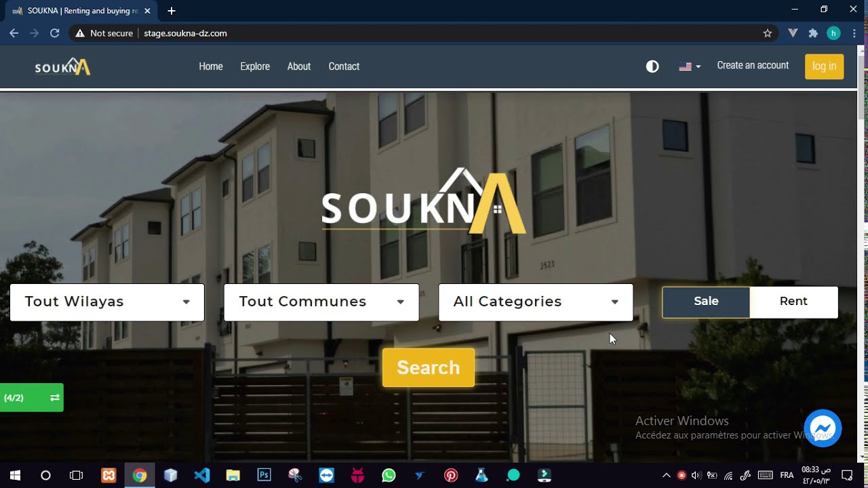Click the volume icon in the system tray
This screenshot has height=488, width=868.
[x=696, y=475]
